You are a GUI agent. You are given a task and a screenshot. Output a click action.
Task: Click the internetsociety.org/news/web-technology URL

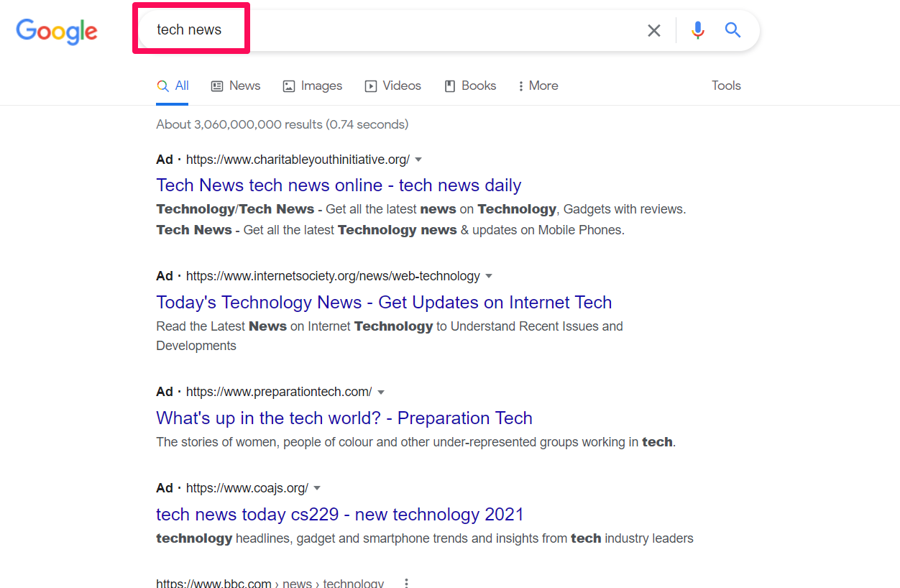[333, 276]
